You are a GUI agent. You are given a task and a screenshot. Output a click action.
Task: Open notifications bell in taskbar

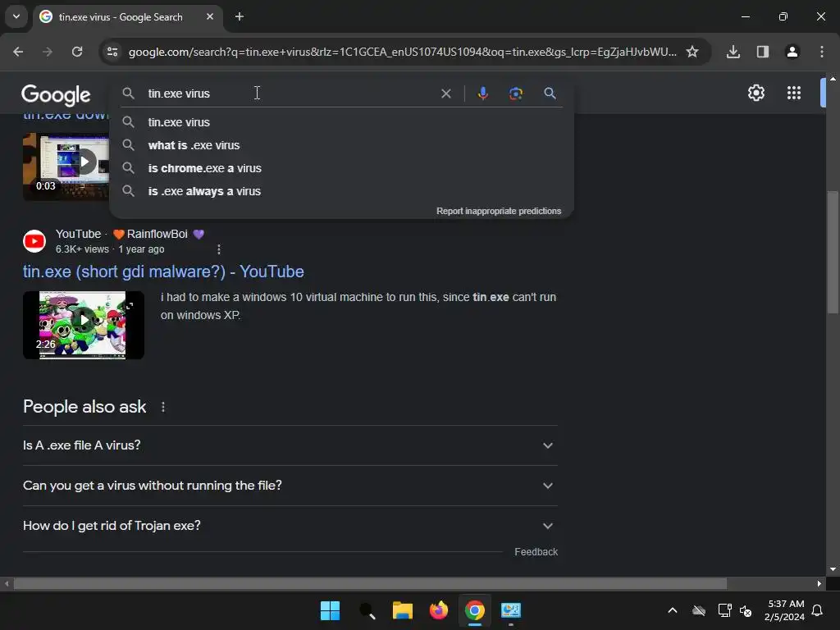[818, 610]
